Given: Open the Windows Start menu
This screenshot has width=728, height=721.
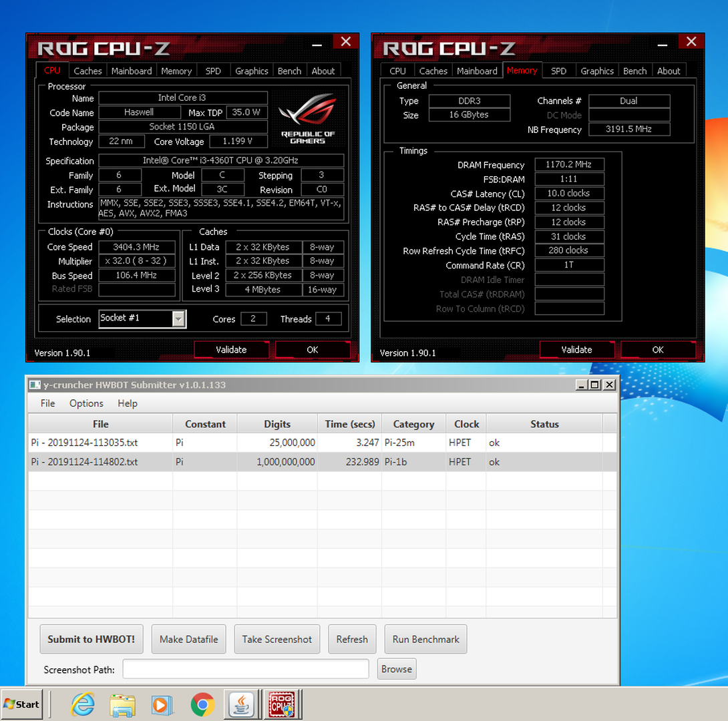Looking at the screenshot, I should click(x=22, y=704).
